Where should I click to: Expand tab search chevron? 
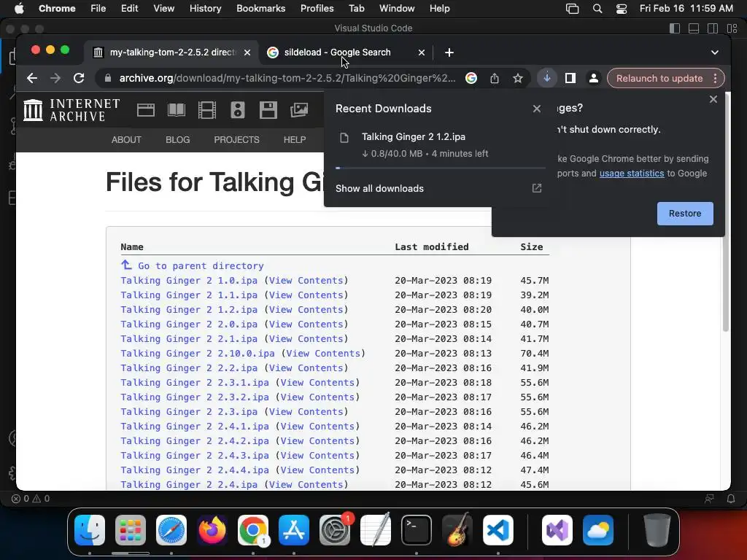(x=715, y=52)
